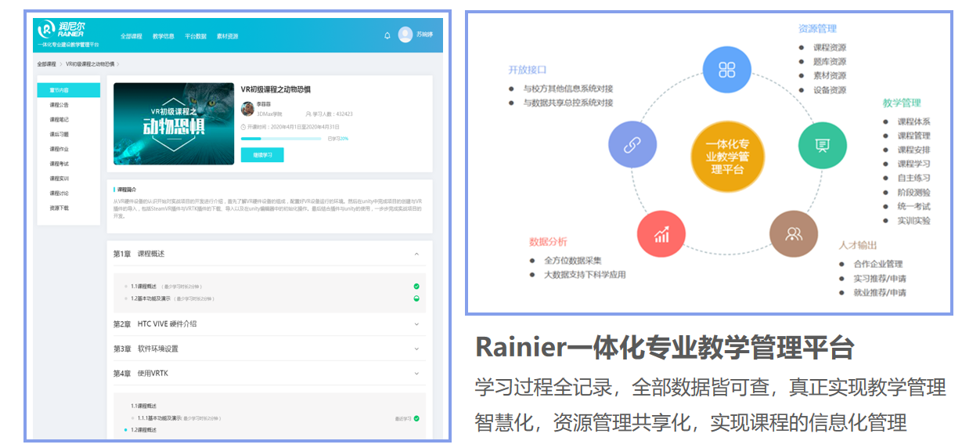
Task: Click the 已学习20% progress label
Action: click(337, 139)
